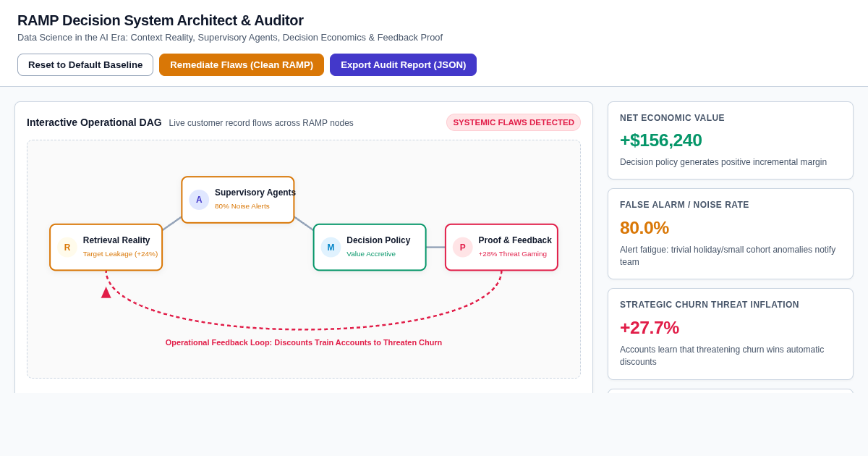Click '80% Noise Alerts' label
This screenshot has width=868, height=456.
[x=242, y=206]
